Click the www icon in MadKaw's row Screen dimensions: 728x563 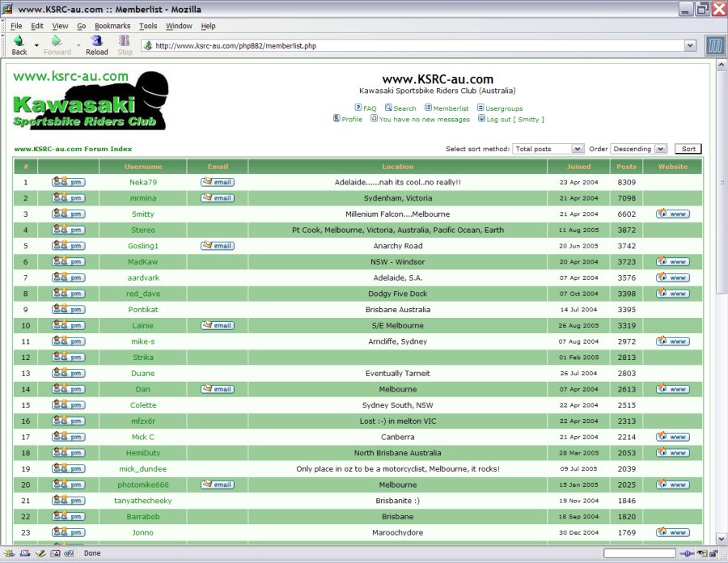pyautogui.click(x=673, y=262)
